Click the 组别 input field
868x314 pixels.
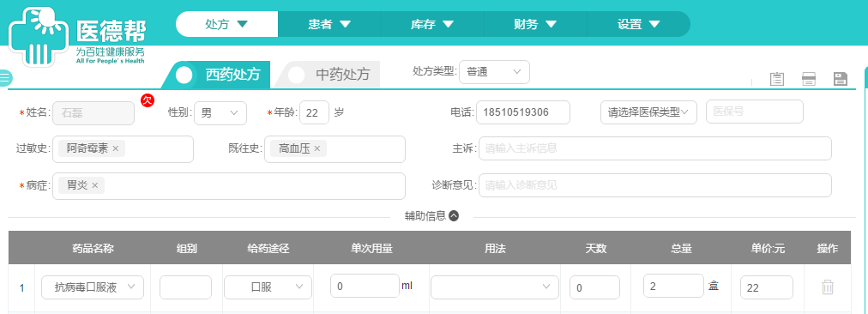pos(185,287)
